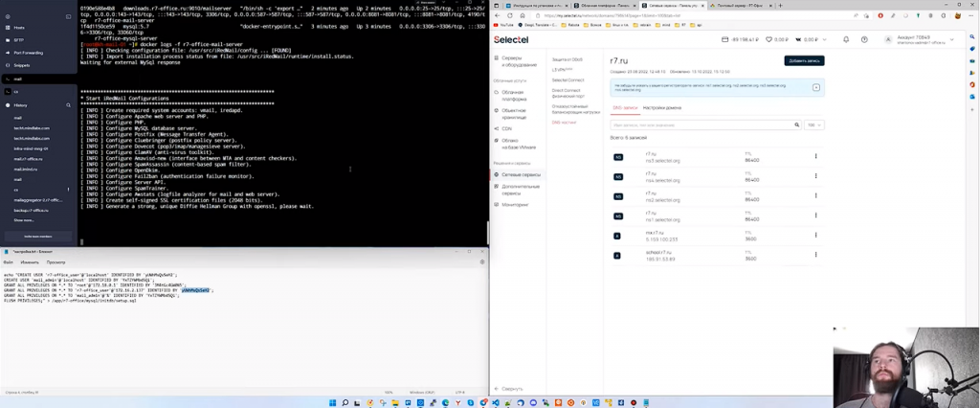Click the magnifier icon in DNS search

pyautogui.click(x=797, y=125)
